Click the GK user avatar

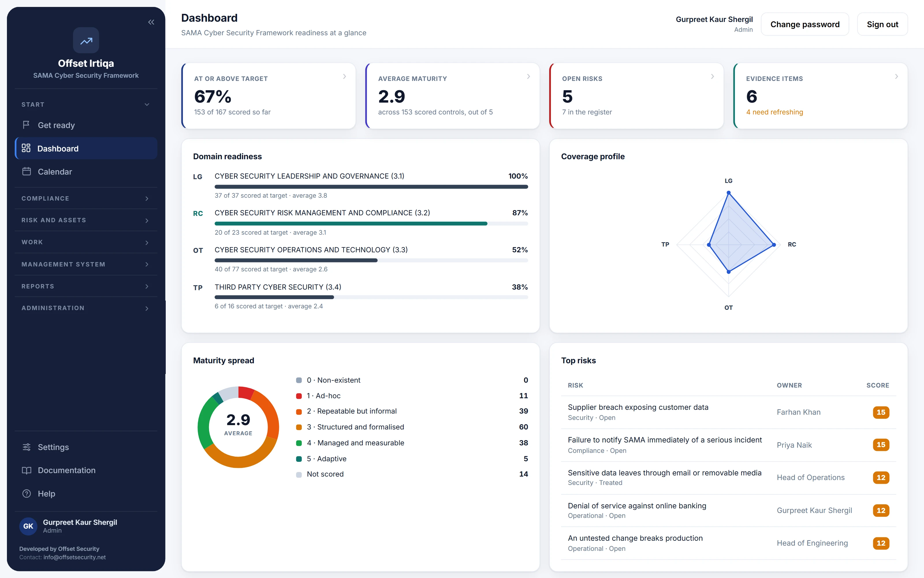[28, 526]
